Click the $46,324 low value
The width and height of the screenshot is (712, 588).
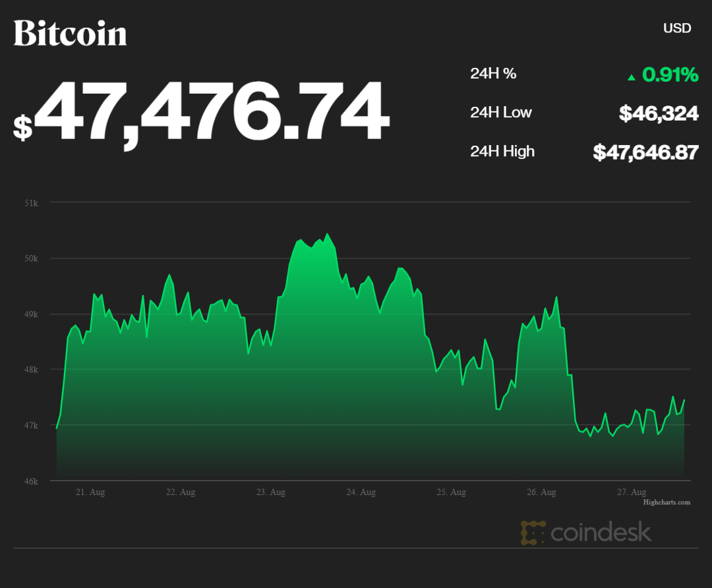pos(658,113)
